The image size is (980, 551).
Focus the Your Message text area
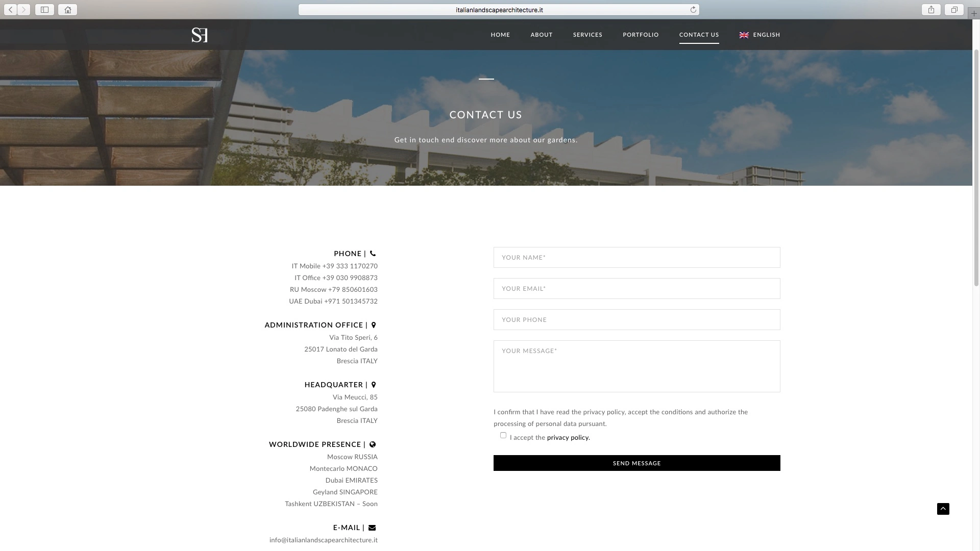click(x=636, y=366)
